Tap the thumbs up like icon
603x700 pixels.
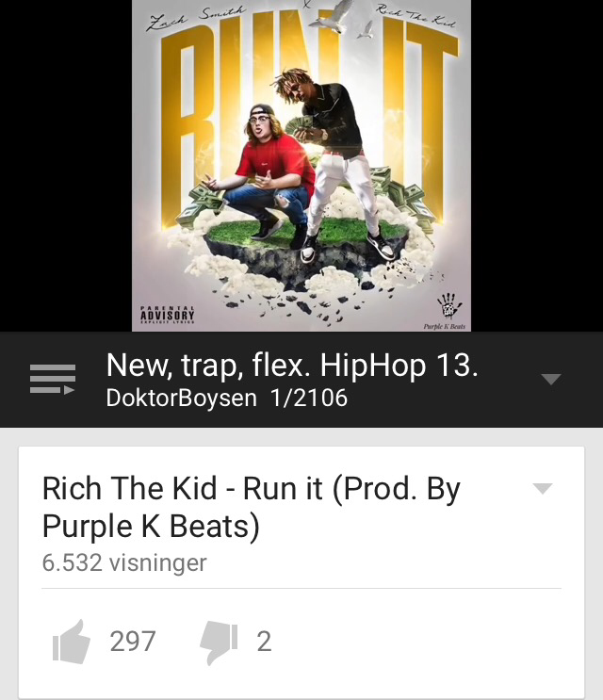coord(72,642)
